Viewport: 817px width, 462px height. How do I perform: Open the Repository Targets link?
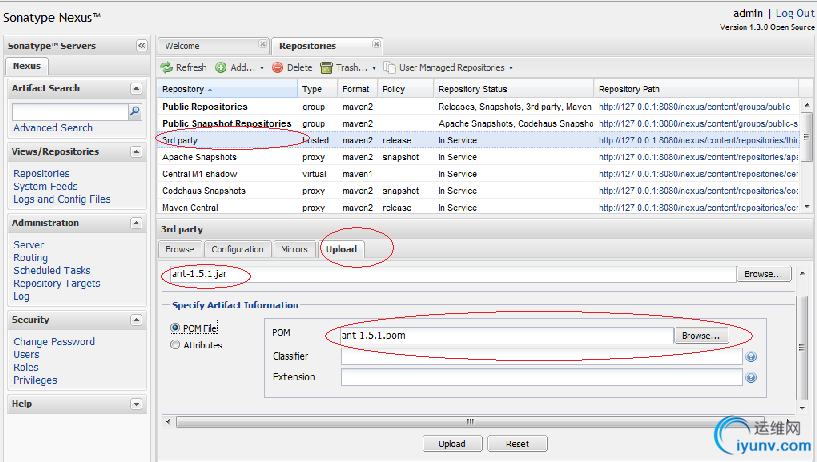57,284
